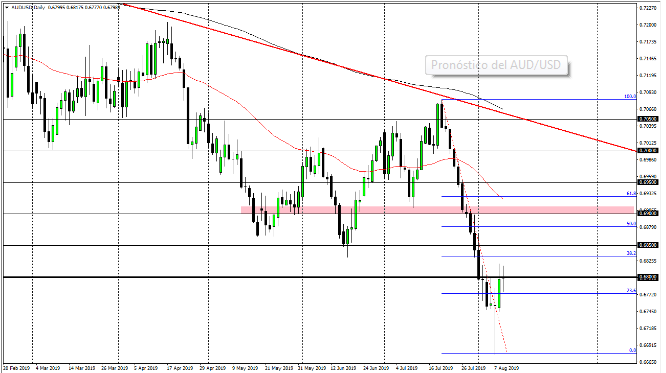Click the 38.2 Fibonacci level label
Image resolution: width=666 pixels, height=373 pixels.
631,253
